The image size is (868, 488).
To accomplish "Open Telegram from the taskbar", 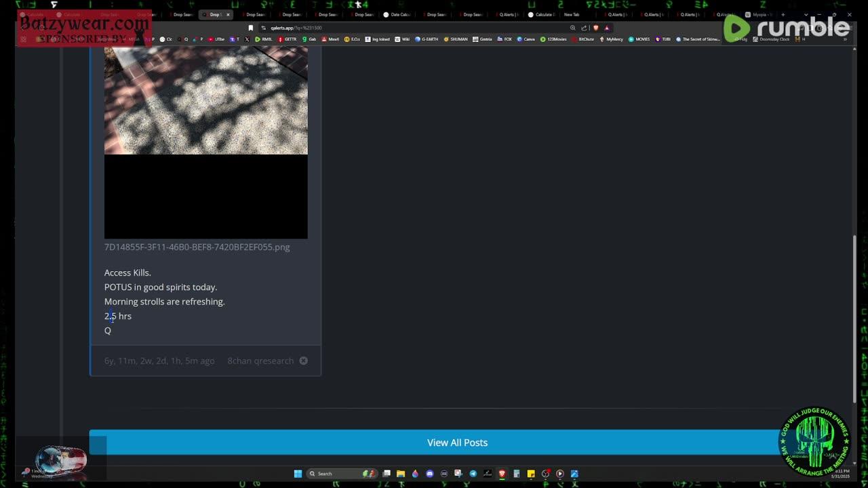I will [x=473, y=474].
